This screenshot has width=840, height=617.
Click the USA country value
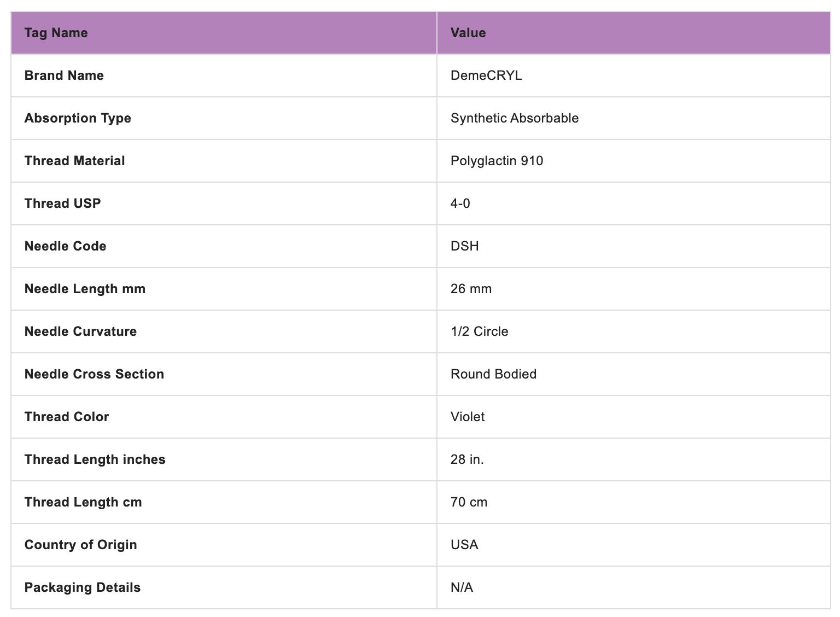point(464,545)
